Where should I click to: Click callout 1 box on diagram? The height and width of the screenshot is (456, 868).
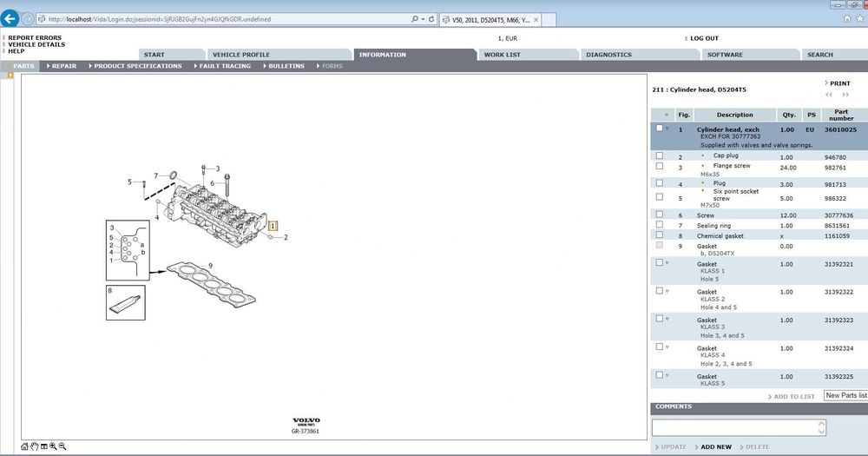(273, 226)
